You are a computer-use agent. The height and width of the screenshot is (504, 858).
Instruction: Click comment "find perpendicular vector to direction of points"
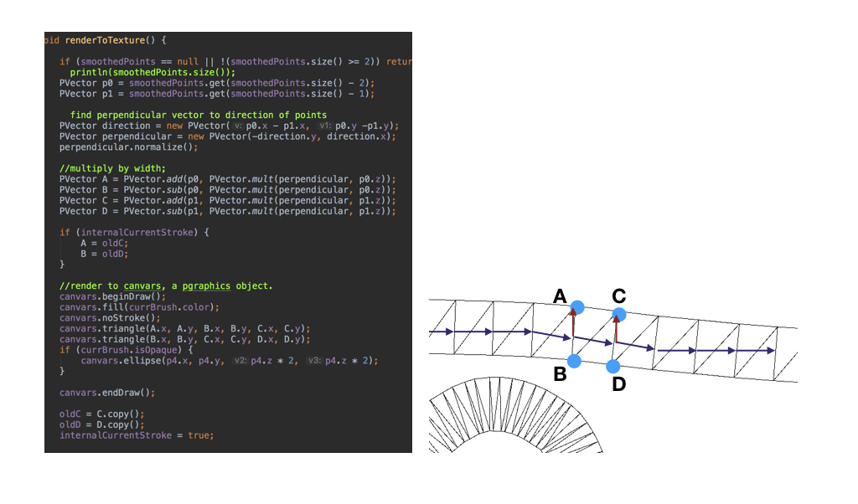(198, 116)
